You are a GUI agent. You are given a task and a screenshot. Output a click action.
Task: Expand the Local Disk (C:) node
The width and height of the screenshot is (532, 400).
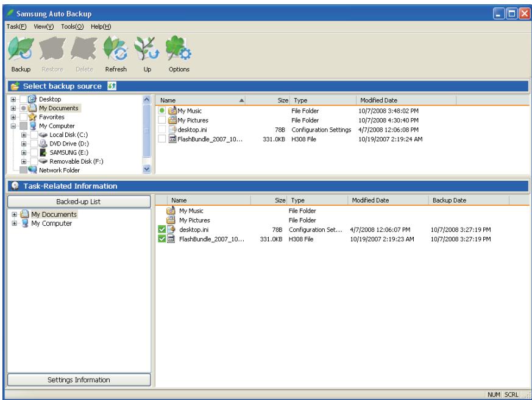point(24,135)
